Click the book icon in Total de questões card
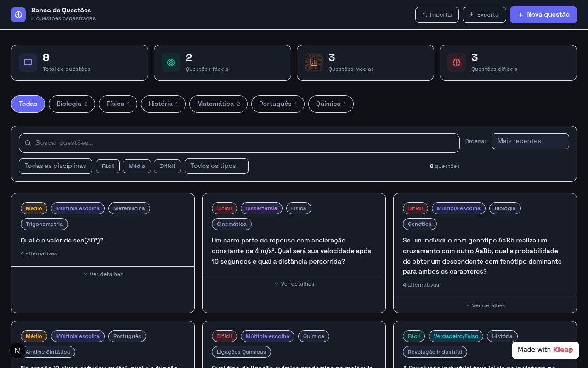Image resolution: width=588 pixels, height=368 pixels. pos(28,63)
